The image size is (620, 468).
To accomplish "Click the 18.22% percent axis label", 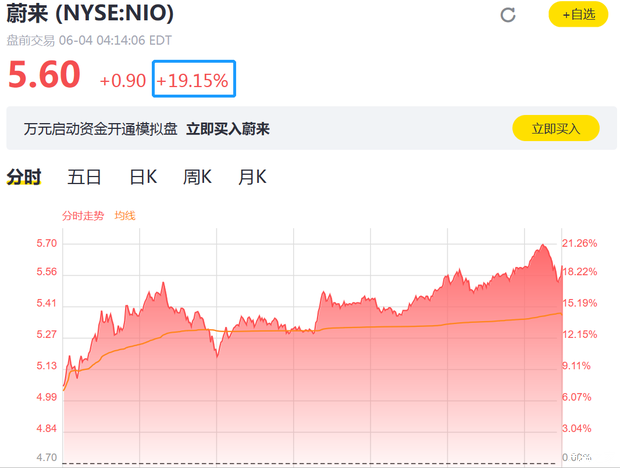I will (x=580, y=272).
